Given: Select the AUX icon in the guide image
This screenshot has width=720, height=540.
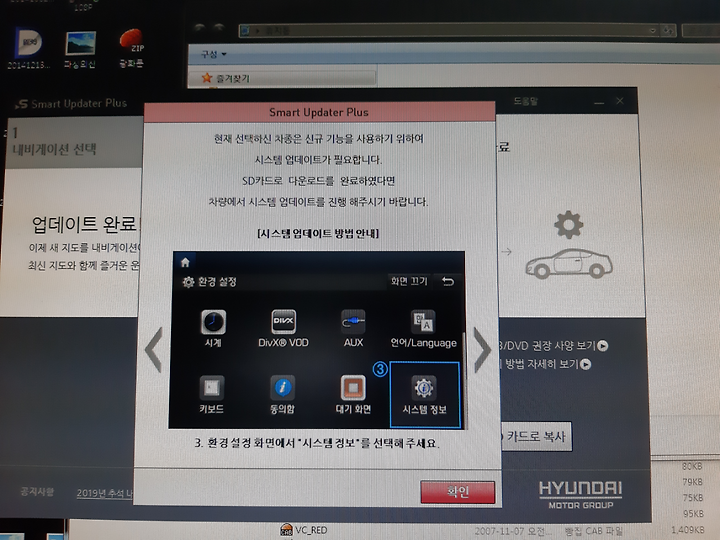Looking at the screenshot, I should pos(353,328).
